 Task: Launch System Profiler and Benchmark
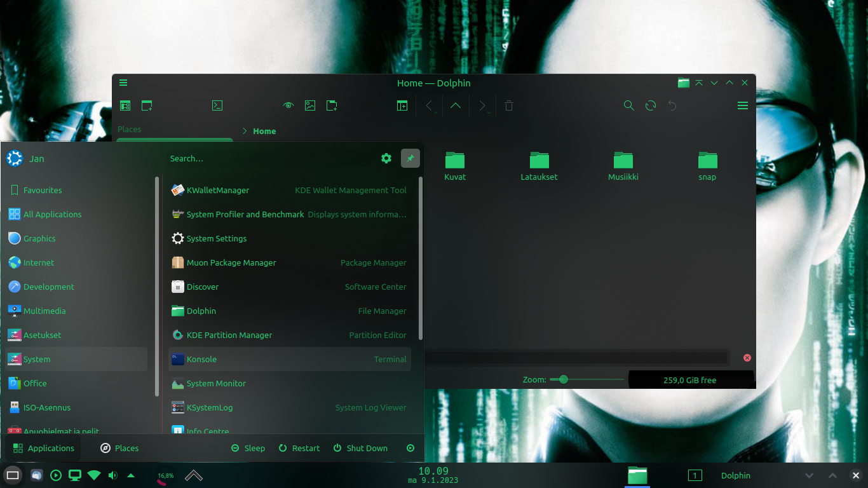pyautogui.click(x=290, y=214)
